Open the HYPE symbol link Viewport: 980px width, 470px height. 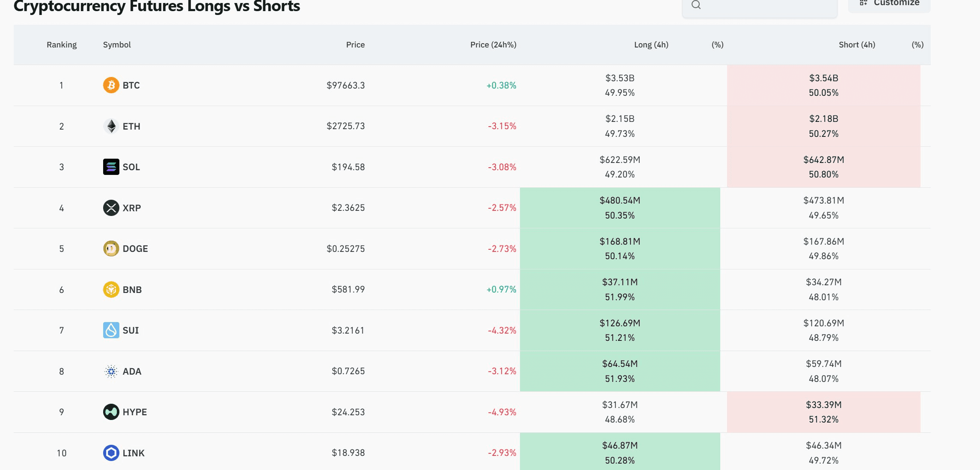click(135, 412)
